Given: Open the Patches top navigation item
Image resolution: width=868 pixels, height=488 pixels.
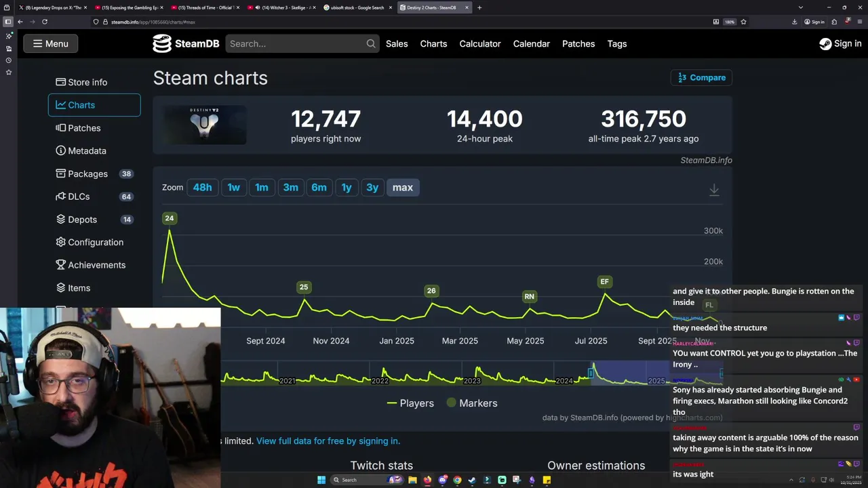Looking at the screenshot, I should (578, 43).
